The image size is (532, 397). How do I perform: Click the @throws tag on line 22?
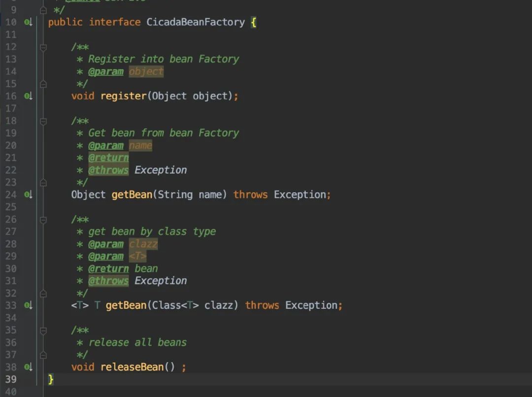click(108, 170)
